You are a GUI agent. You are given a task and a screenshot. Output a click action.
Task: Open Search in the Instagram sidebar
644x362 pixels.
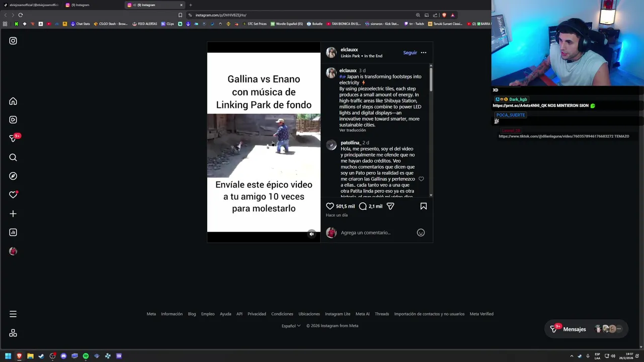pos(13,157)
